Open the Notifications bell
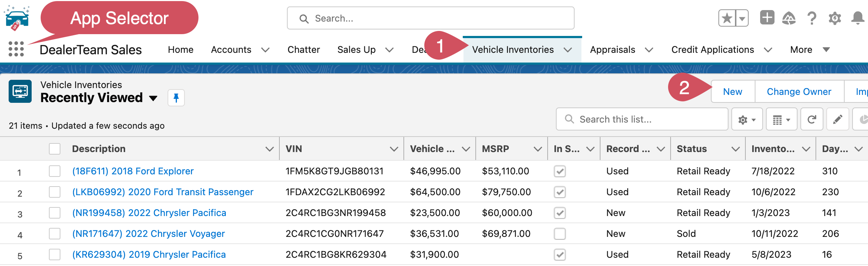 [x=858, y=18]
